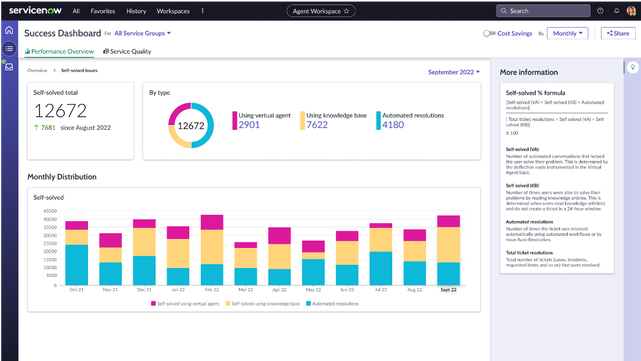
Task: Click the Success Dashboard title
Action: pos(63,33)
